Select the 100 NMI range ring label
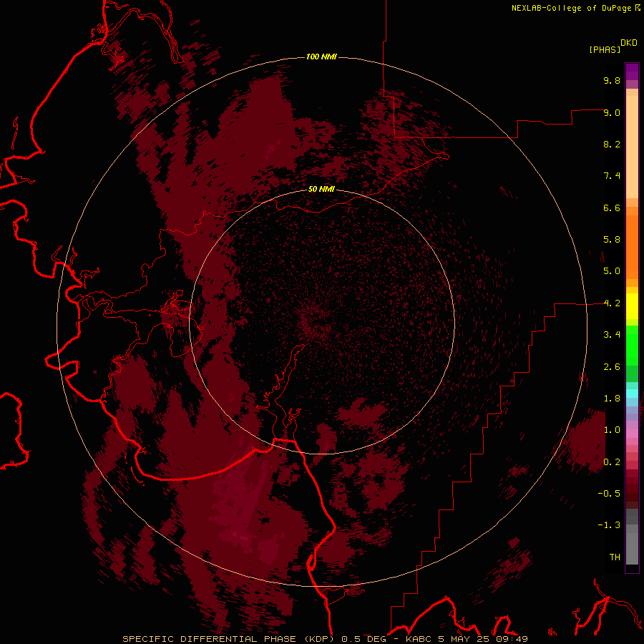The width and height of the screenshot is (644, 644). pos(321,57)
